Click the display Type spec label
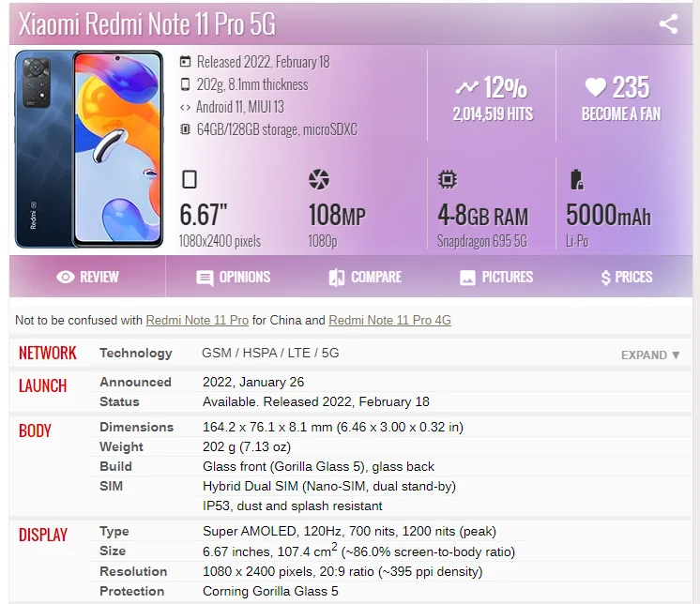 114,531
